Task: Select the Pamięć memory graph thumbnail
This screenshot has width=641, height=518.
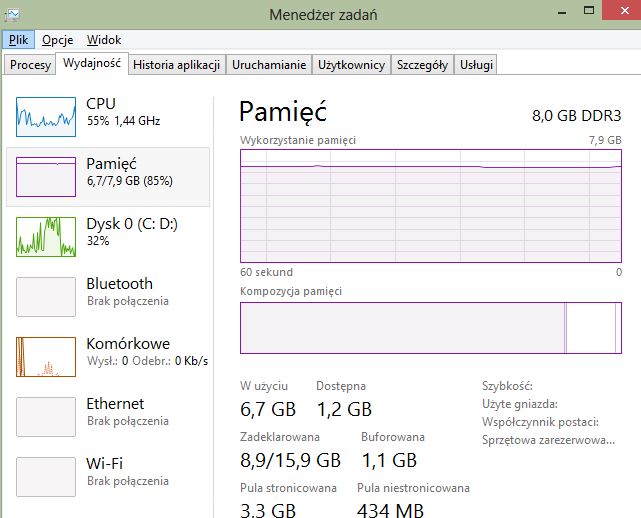Action: pos(46,177)
